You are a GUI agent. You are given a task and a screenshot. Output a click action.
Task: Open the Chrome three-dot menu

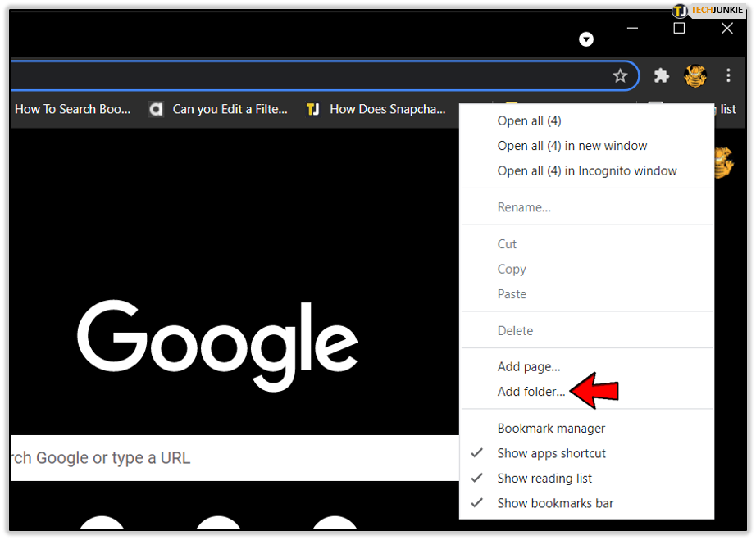pos(728,75)
